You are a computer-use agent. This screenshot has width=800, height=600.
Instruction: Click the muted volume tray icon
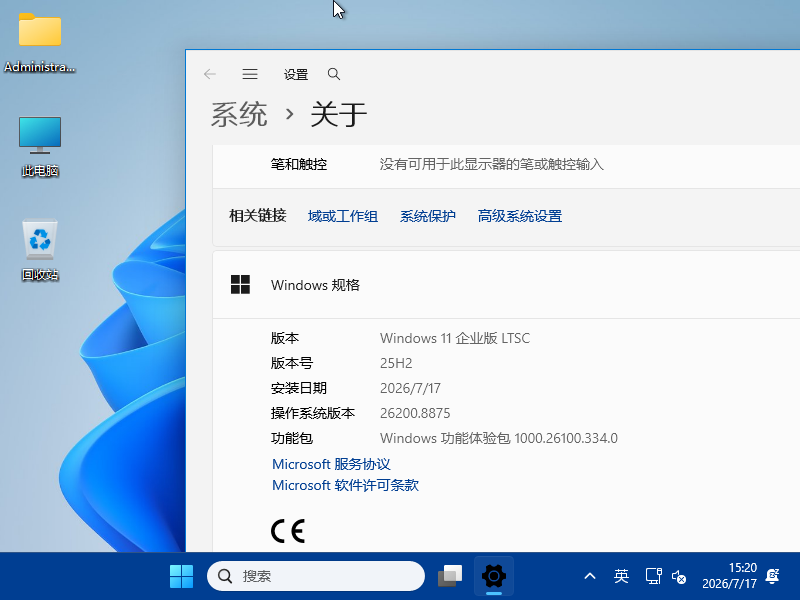pyautogui.click(x=679, y=577)
